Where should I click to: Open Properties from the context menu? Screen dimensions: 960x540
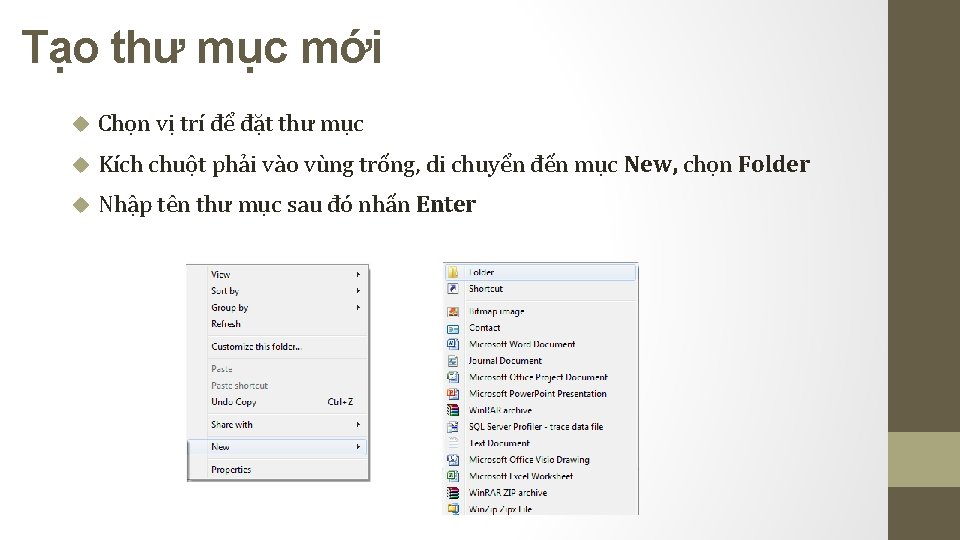tap(278, 470)
